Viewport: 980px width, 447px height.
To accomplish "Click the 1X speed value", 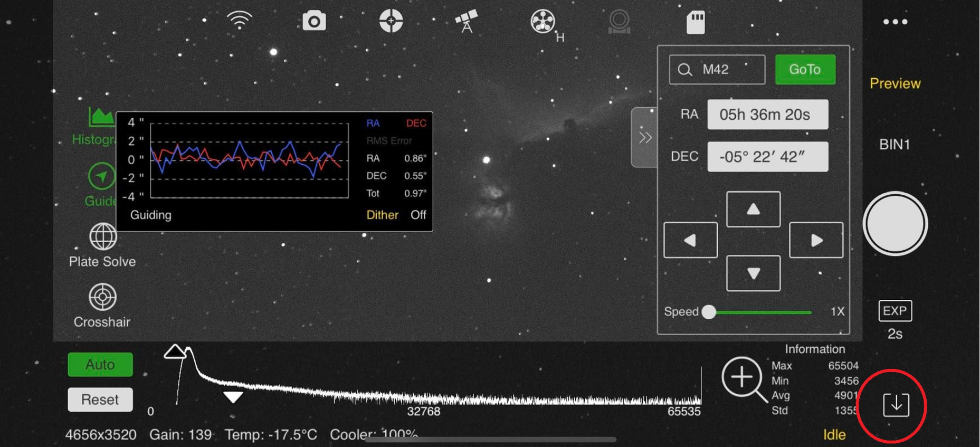I will point(838,312).
